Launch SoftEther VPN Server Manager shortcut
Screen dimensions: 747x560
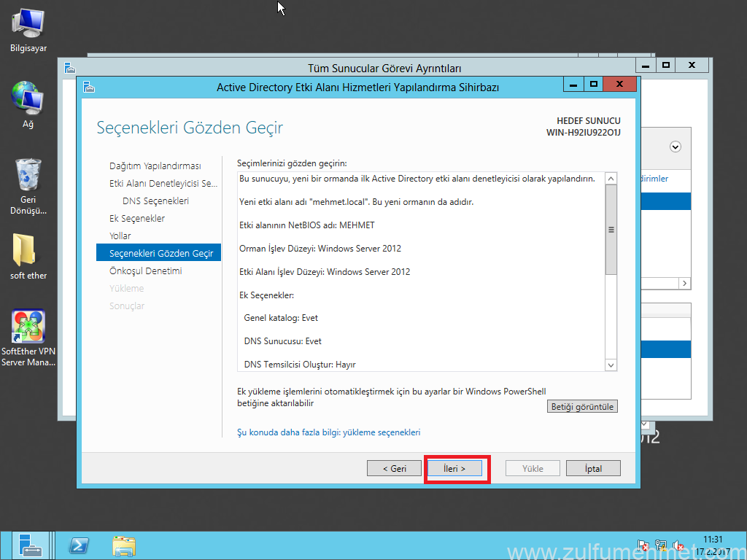click(x=28, y=330)
